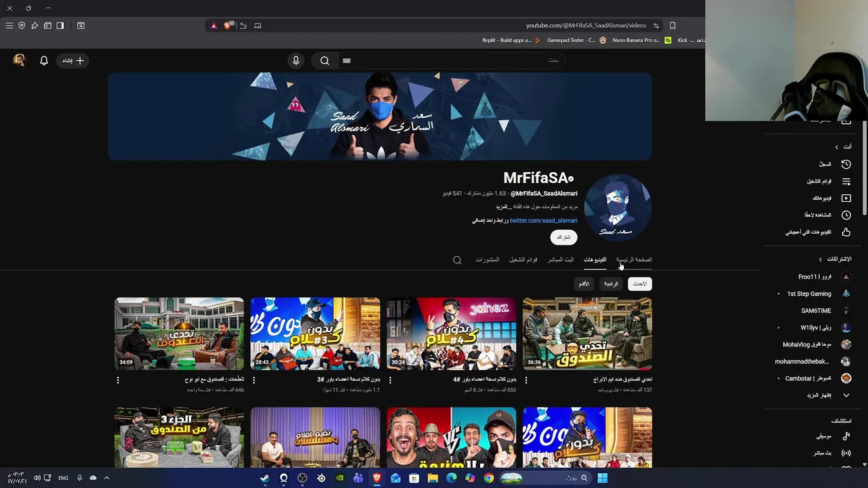Click the Create (إنشاء) button
This screenshot has height=488, width=868.
tap(73, 60)
